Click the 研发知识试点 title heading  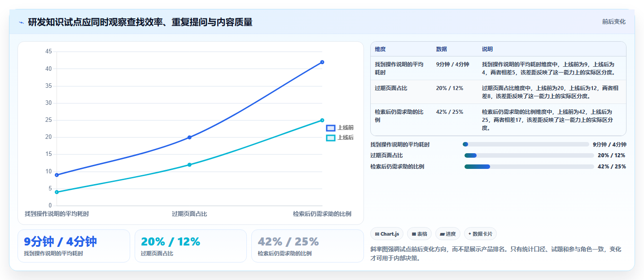click(x=140, y=22)
